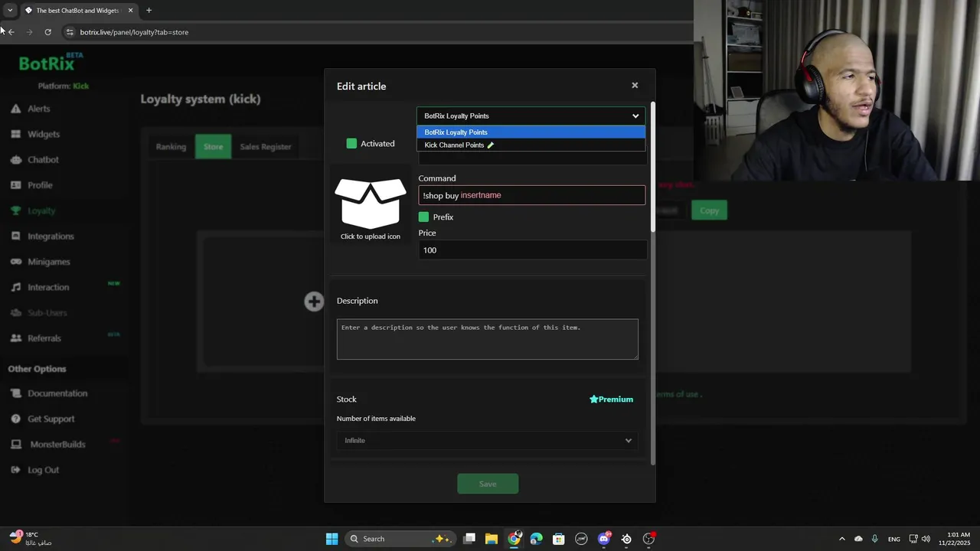
Task: Click the Description text area
Action: click(x=487, y=339)
